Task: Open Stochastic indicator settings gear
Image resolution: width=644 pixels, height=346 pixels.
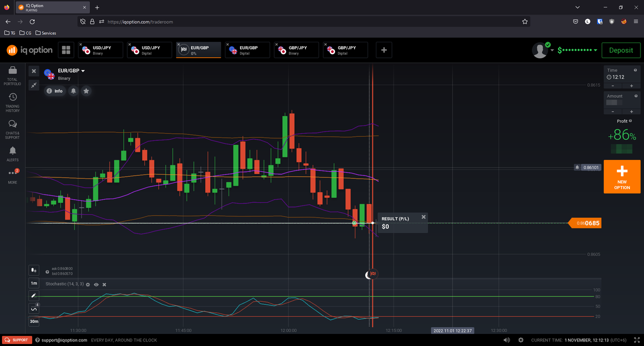Action: click(88, 285)
